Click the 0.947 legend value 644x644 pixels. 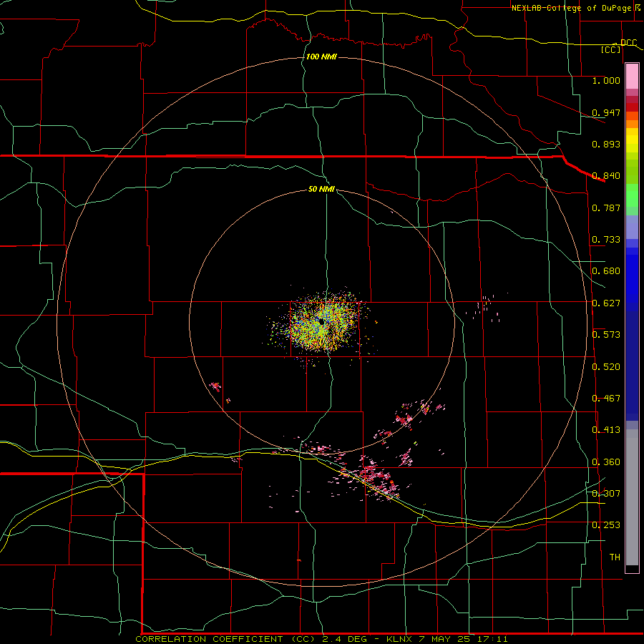tap(606, 112)
